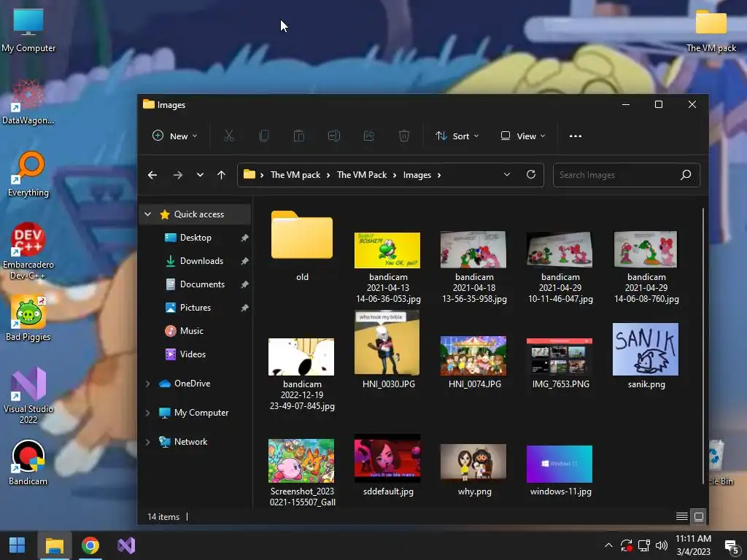The width and height of the screenshot is (747, 560).
Task: Click the Images breadcrumb segment
Action: [417, 175]
